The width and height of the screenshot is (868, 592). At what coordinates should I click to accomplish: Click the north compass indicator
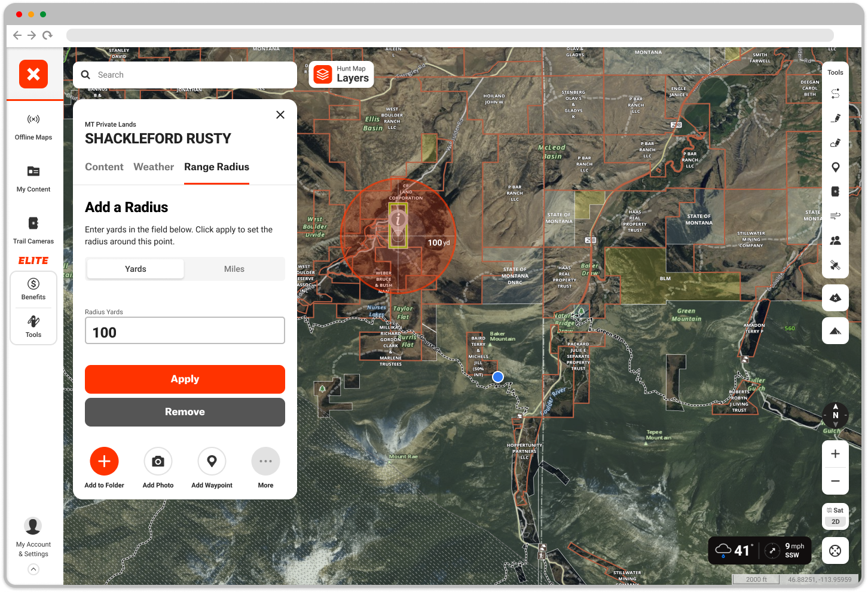coord(836,415)
